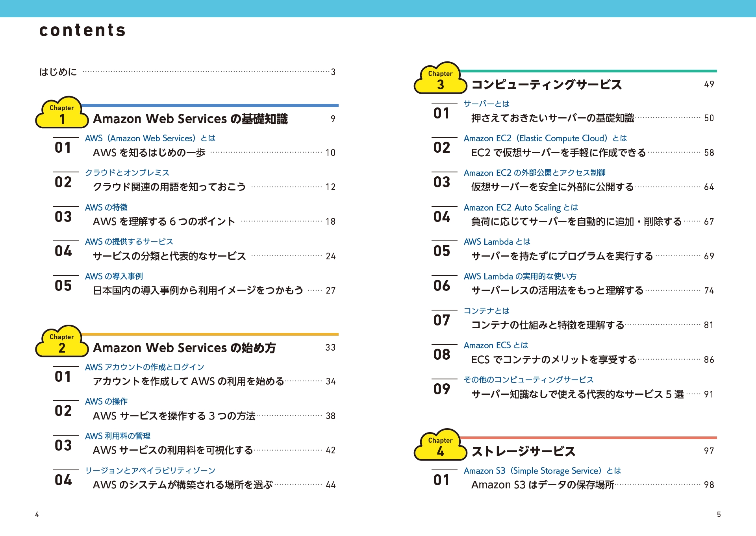Screen dimensions: 756x536
Task: Click 'AWS 利用料の管理' subtitle
Action: [x=118, y=436]
